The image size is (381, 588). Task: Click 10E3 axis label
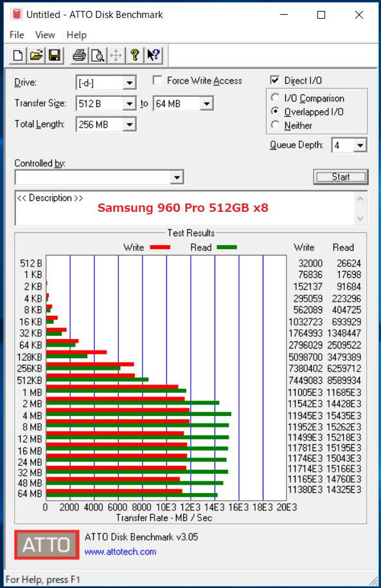[166, 507]
